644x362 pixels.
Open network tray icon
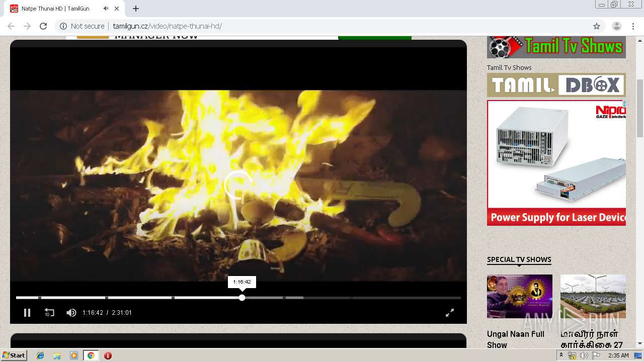(572, 355)
